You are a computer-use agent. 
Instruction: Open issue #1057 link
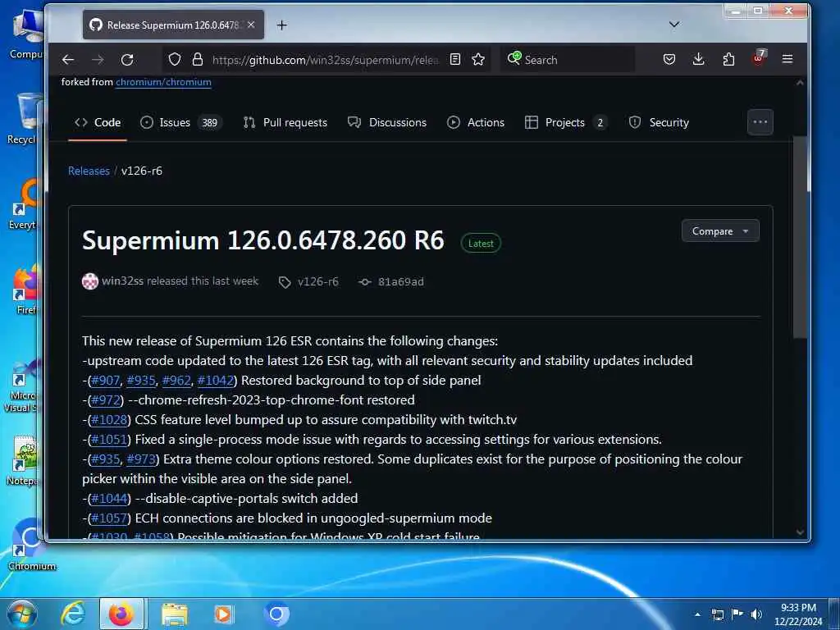click(x=109, y=518)
